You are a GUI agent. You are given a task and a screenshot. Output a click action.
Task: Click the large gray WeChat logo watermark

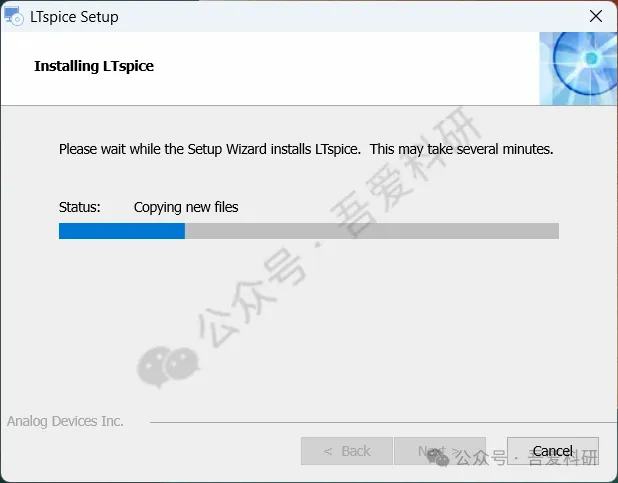[168, 366]
